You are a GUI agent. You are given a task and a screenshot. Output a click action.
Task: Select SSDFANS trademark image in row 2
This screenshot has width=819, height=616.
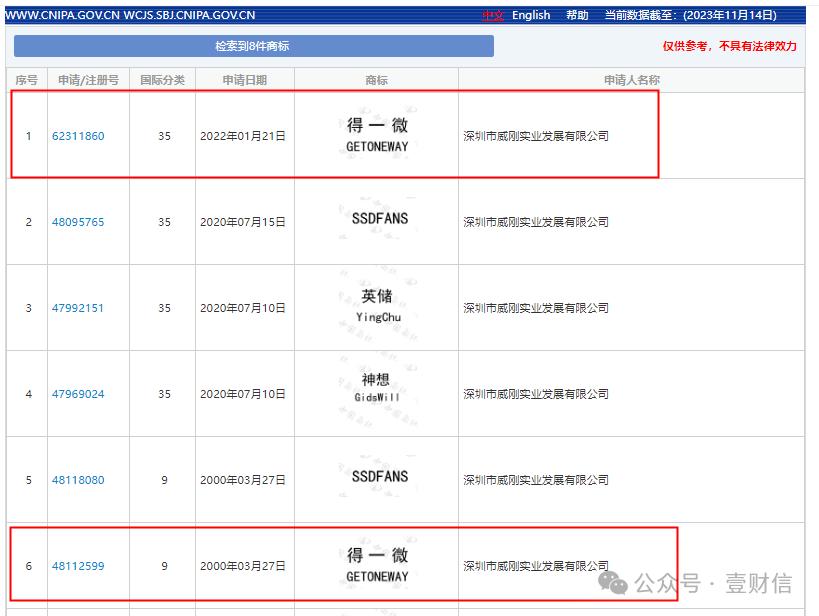point(380,218)
